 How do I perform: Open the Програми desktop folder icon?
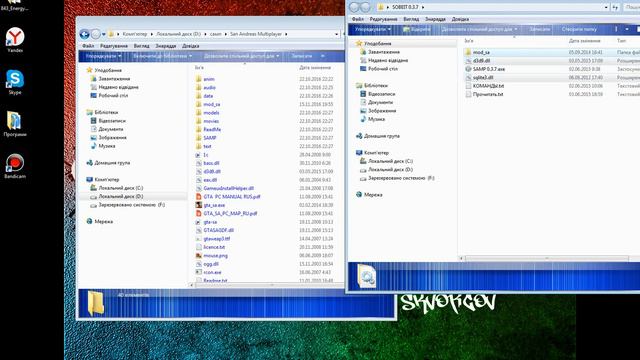coord(14,120)
